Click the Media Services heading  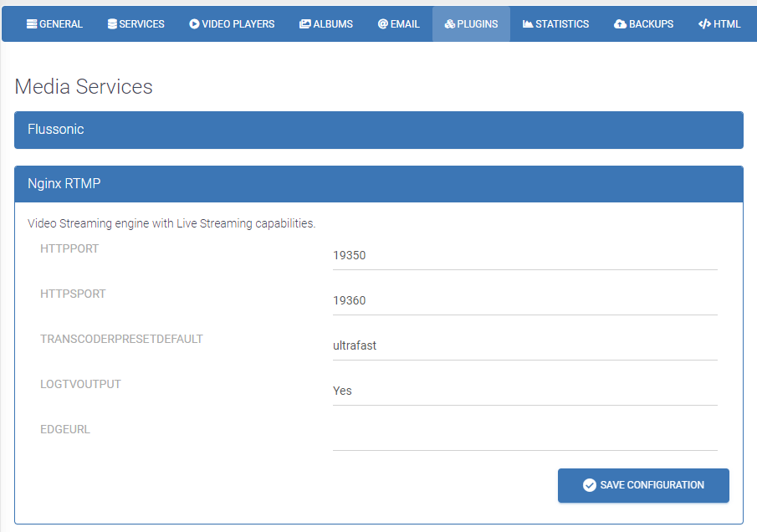(84, 87)
